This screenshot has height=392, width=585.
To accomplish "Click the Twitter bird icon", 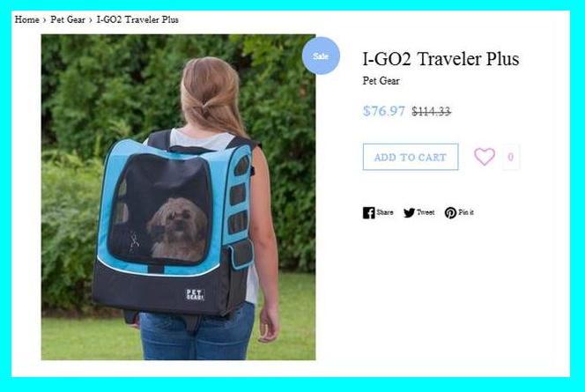I will click(x=409, y=212).
